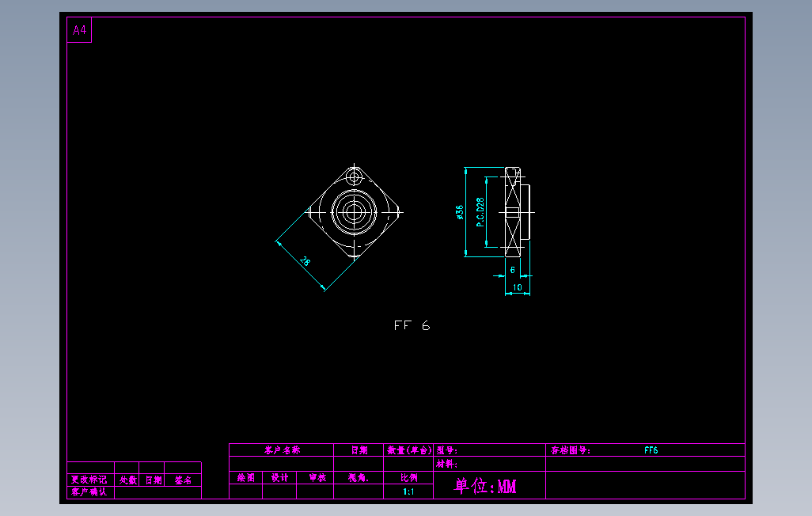Click the cyan FF6 archive number
Screen dimensions: 812x516
tap(651, 450)
